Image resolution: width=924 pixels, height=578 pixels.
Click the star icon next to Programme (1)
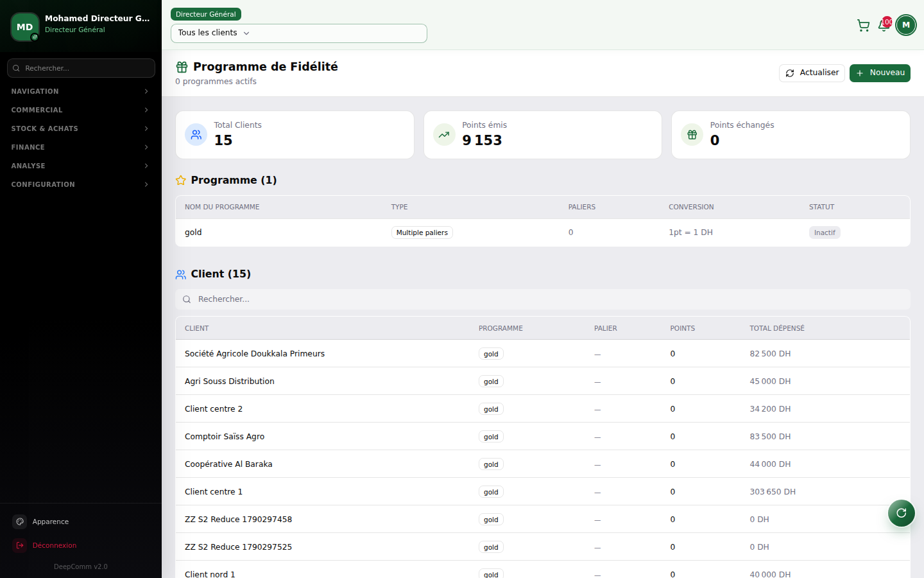point(181,180)
